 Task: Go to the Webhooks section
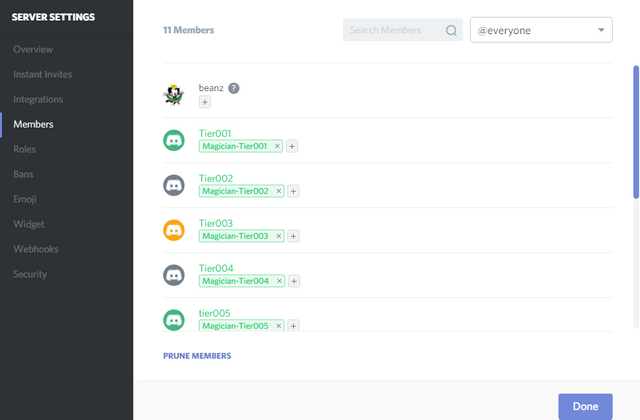tap(36, 249)
